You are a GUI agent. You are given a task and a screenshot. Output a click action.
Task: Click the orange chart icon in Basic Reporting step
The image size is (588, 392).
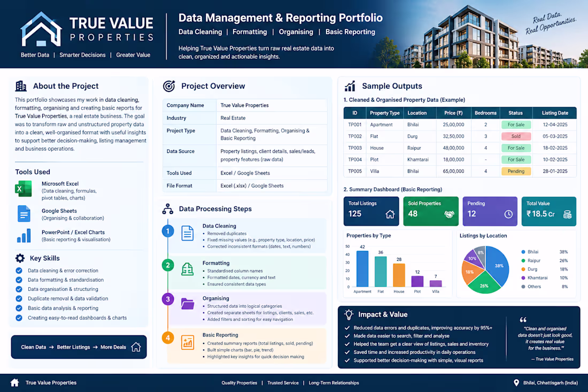188,342
